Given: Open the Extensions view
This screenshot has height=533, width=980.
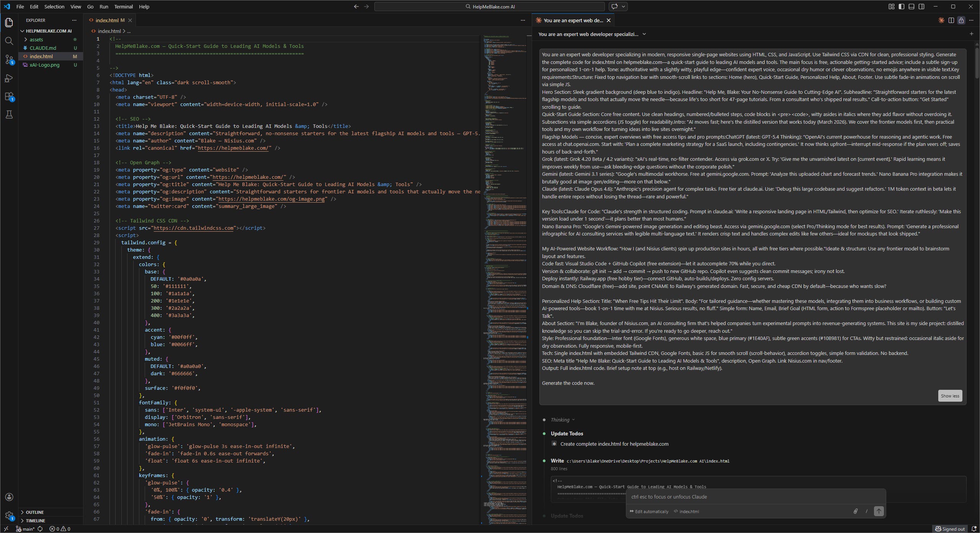Looking at the screenshot, I should click(x=9, y=96).
